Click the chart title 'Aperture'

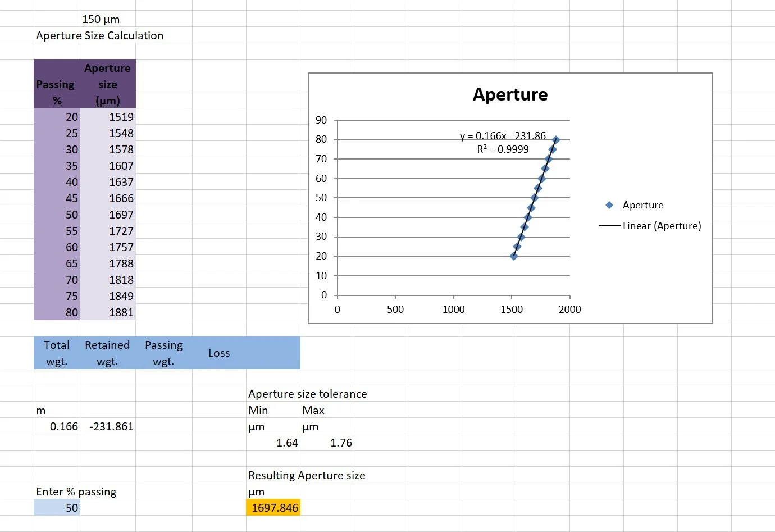point(510,94)
